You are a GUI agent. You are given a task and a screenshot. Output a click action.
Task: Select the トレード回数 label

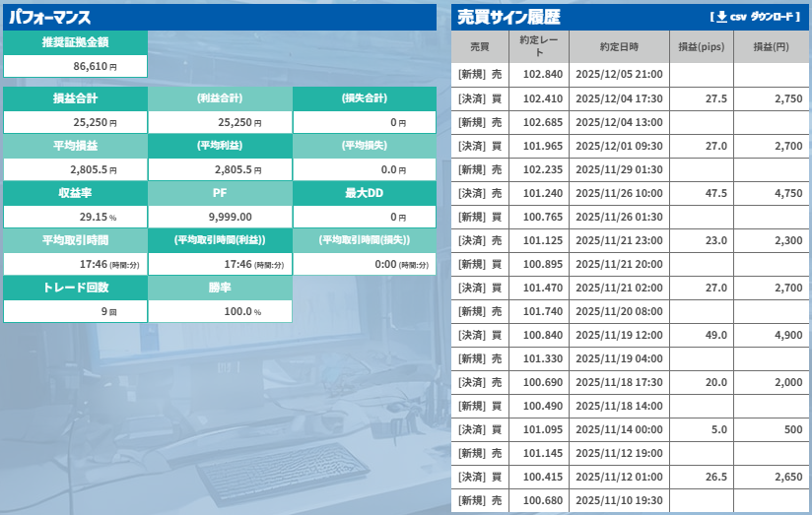tap(75, 288)
